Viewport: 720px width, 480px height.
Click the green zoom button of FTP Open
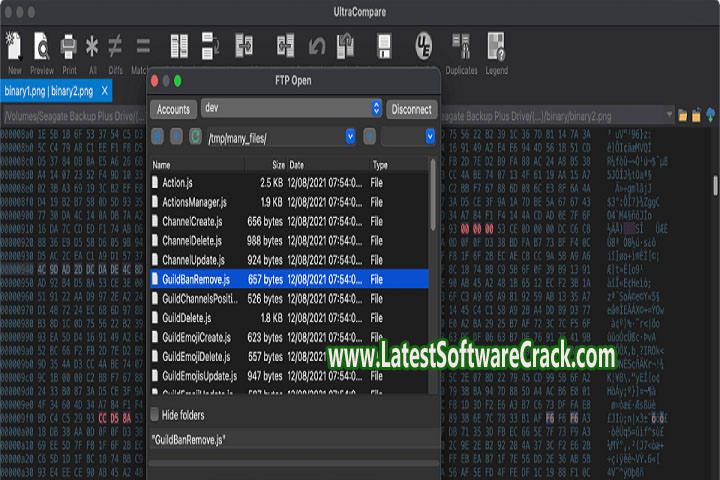178,81
